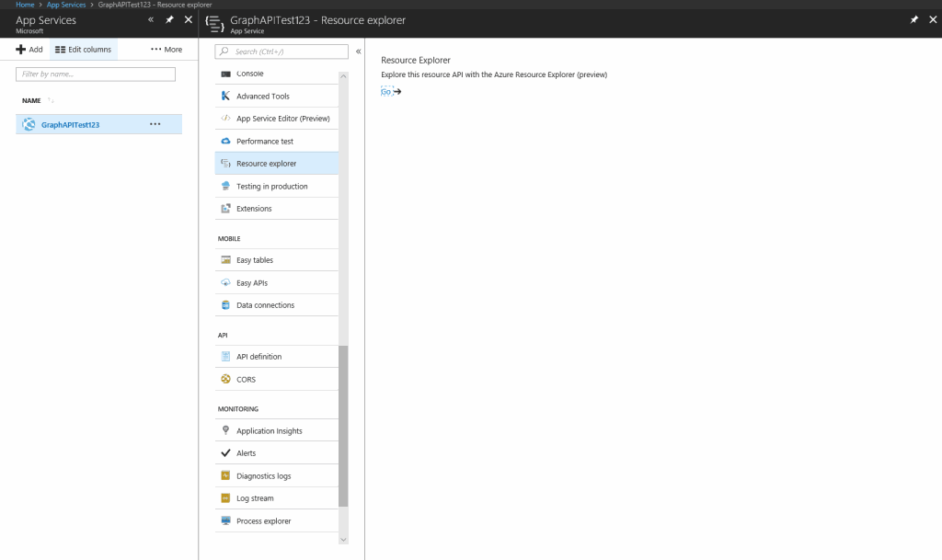
Task: Click the menu scrollbar up arrow
Action: click(343, 76)
